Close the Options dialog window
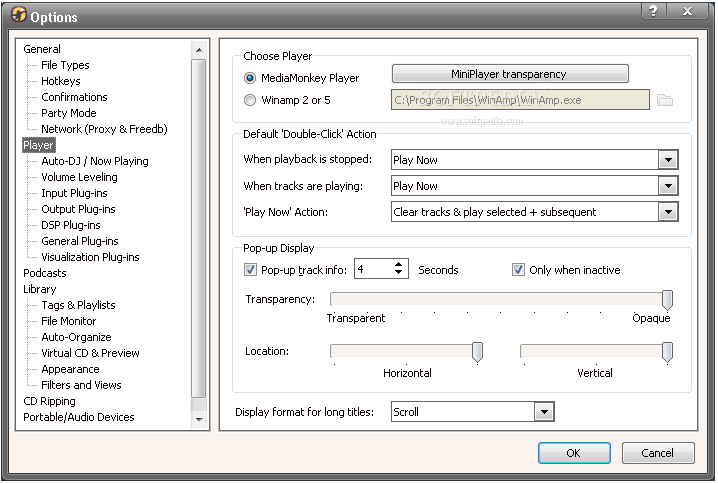718x483 pixels. click(687, 11)
